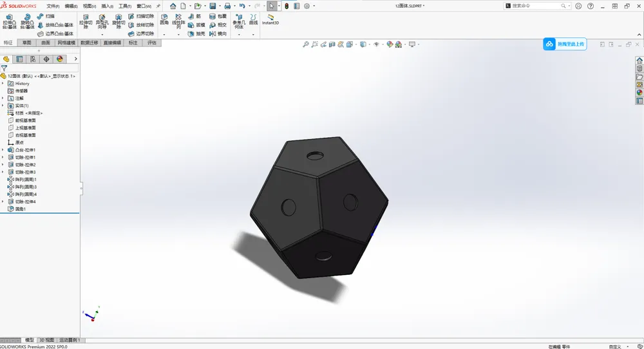Expand the 凸台-拉伸1 feature

click(3, 150)
